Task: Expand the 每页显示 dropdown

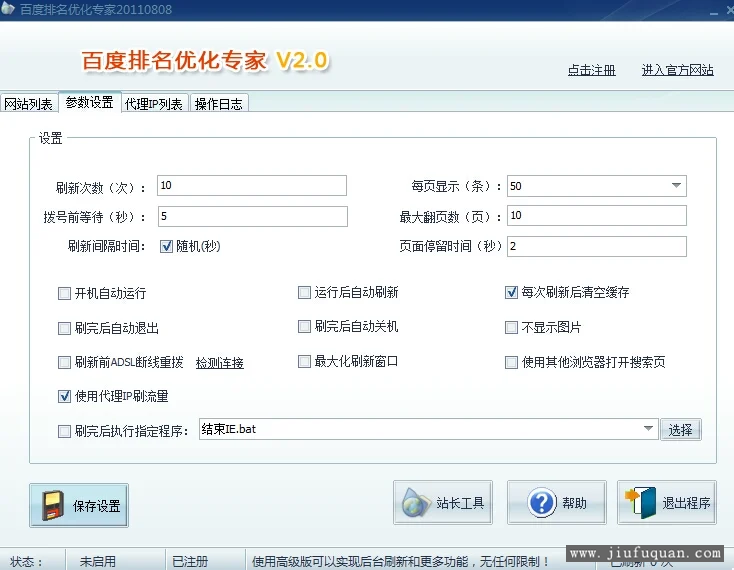Action: point(676,186)
